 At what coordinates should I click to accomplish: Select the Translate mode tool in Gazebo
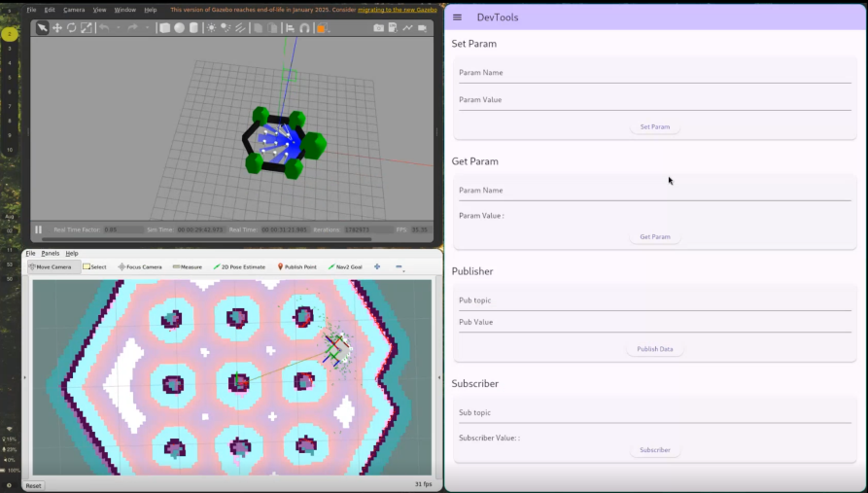coord(57,28)
